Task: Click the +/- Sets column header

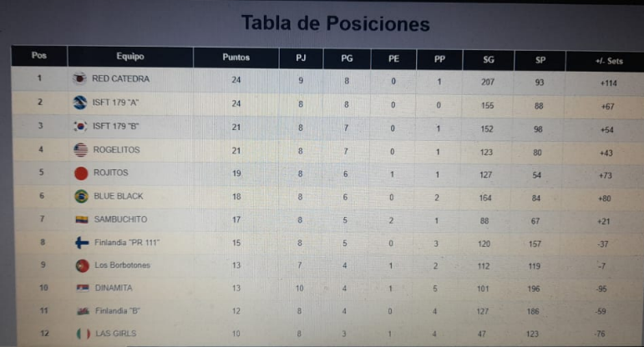Action: tap(609, 61)
